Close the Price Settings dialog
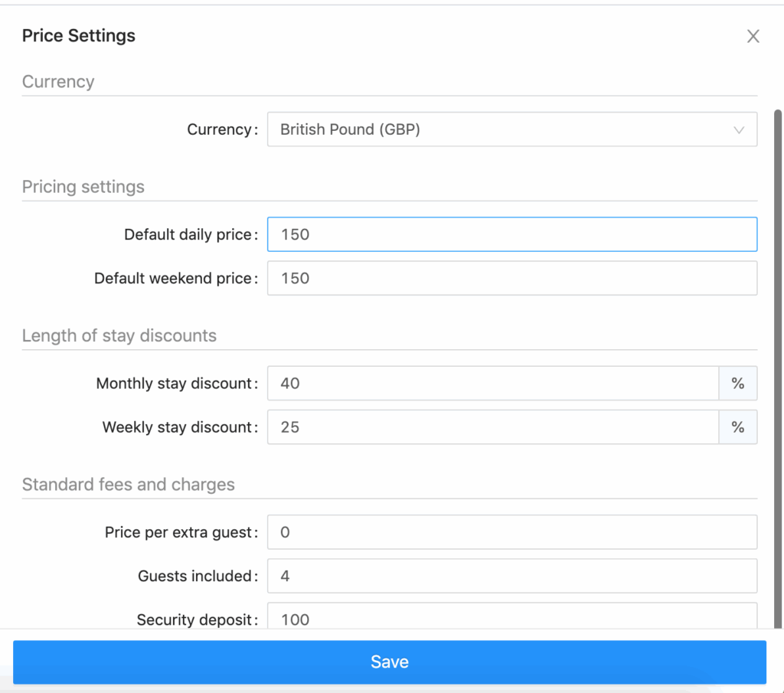This screenshot has height=693, width=784. (753, 37)
